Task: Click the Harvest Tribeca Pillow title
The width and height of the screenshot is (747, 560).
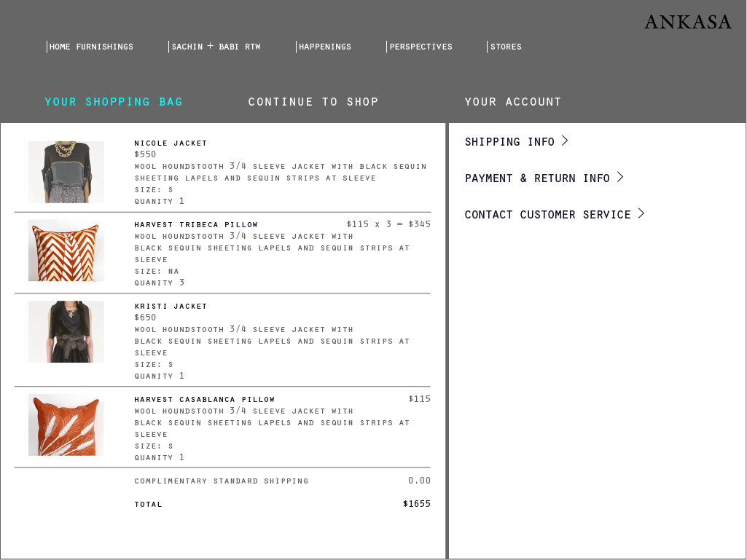Action: coord(196,224)
